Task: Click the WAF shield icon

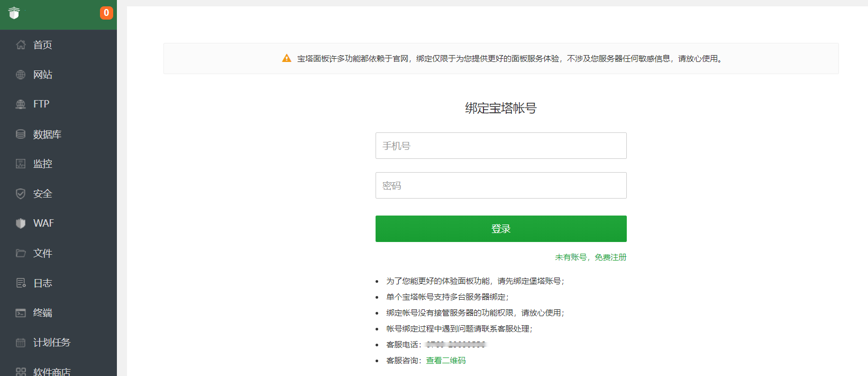Action: click(x=21, y=223)
